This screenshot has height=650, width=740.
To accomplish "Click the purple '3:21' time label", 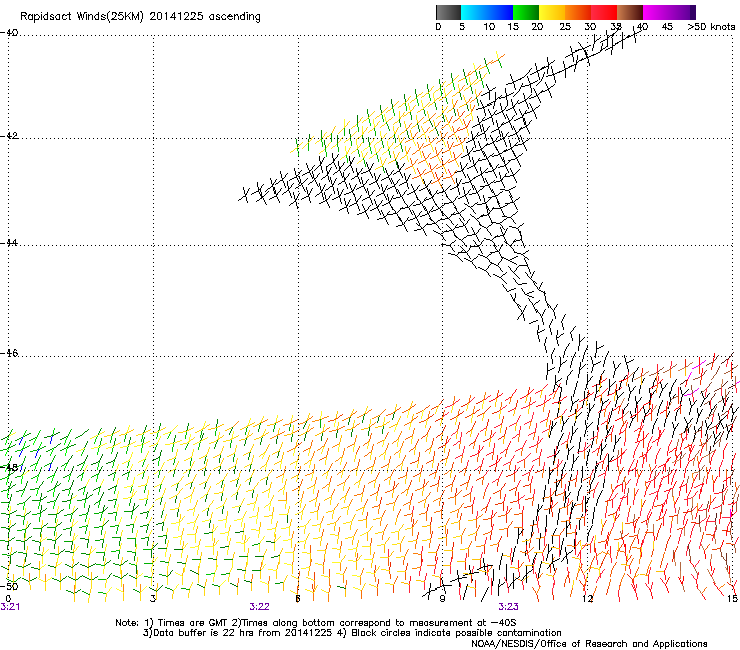I will (x=10, y=607).
